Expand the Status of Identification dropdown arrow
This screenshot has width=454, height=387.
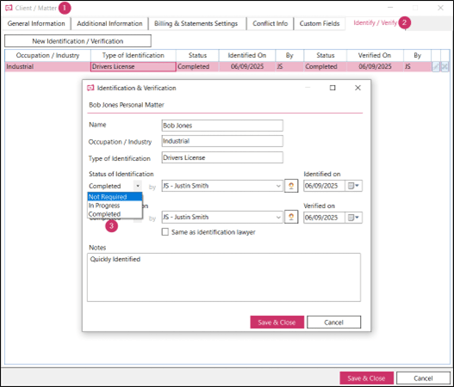point(138,186)
